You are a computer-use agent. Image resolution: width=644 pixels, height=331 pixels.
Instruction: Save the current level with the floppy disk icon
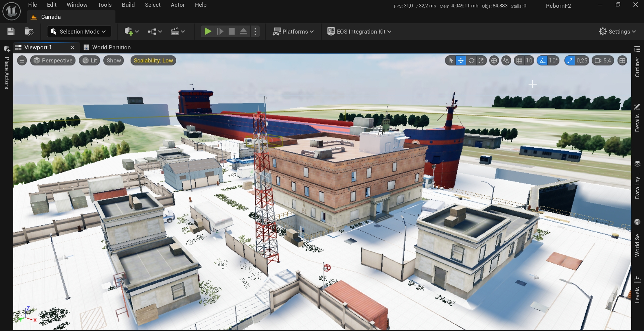11,32
